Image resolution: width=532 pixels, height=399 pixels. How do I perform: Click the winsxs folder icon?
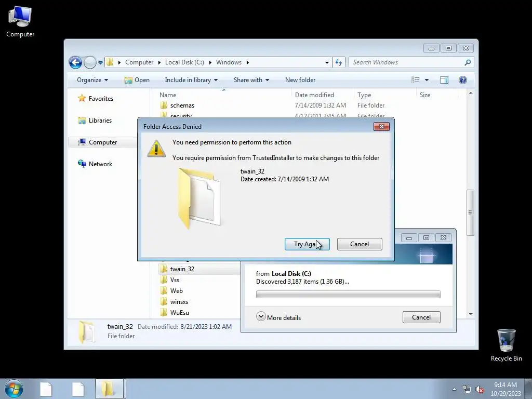click(x=164, y=302)
